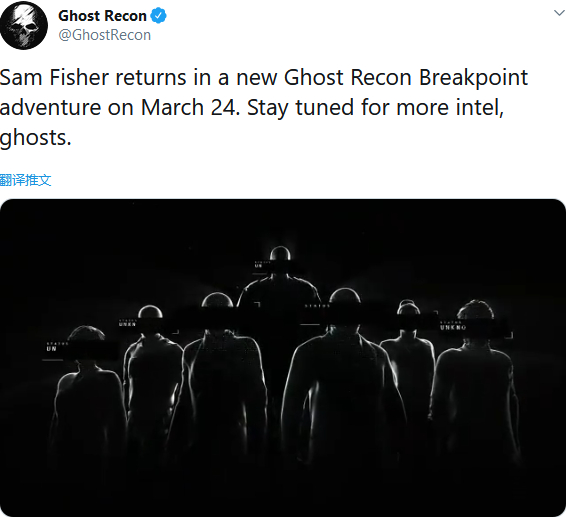Open the Ghost Recon skull profile avatar
Image resolution: width=566 pixels, height=517 pixels.
(x=24, y=25)
